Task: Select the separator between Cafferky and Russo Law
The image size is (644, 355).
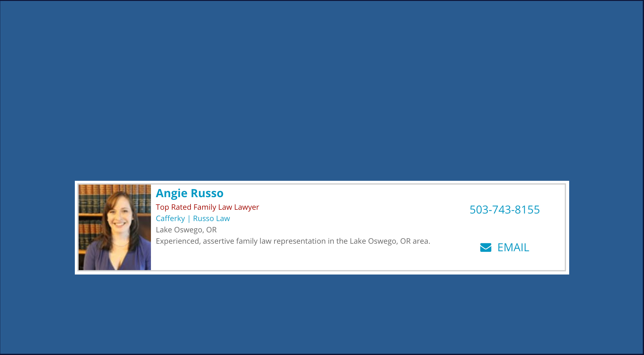Action: tap(189, 218)
